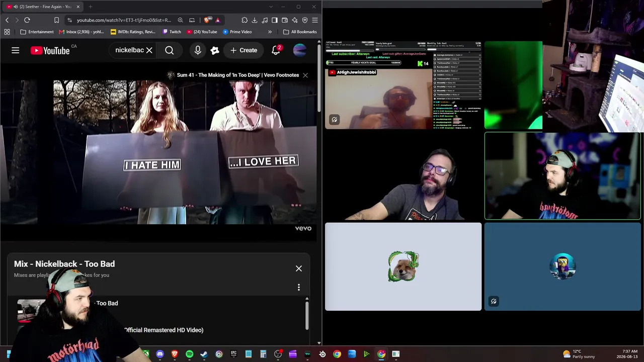Open the Twitch bookmark
This screenshot has width=644, height=362.
coord(172,32)
